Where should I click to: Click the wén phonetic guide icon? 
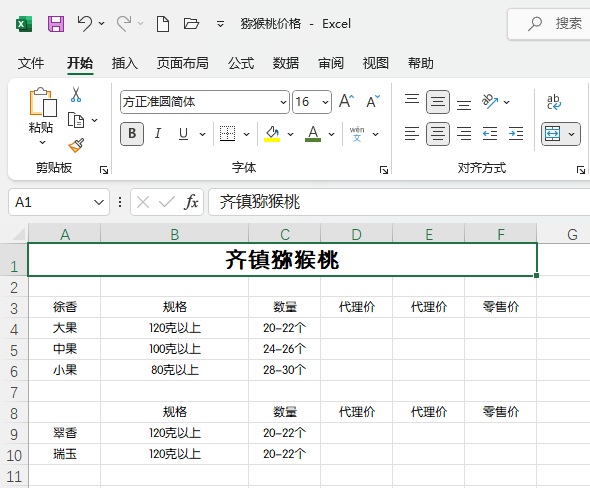[x=357, y=134]
